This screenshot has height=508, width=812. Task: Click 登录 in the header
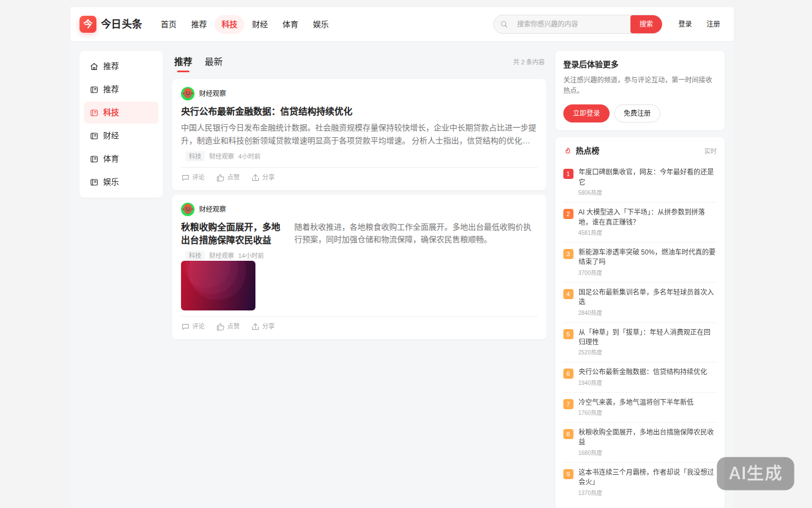(685, 24)
